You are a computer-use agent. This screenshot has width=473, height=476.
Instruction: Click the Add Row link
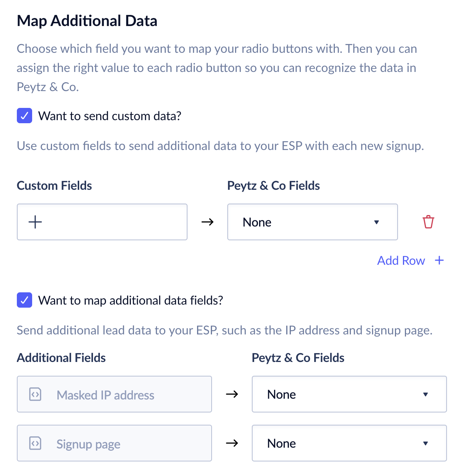(401, 261)
